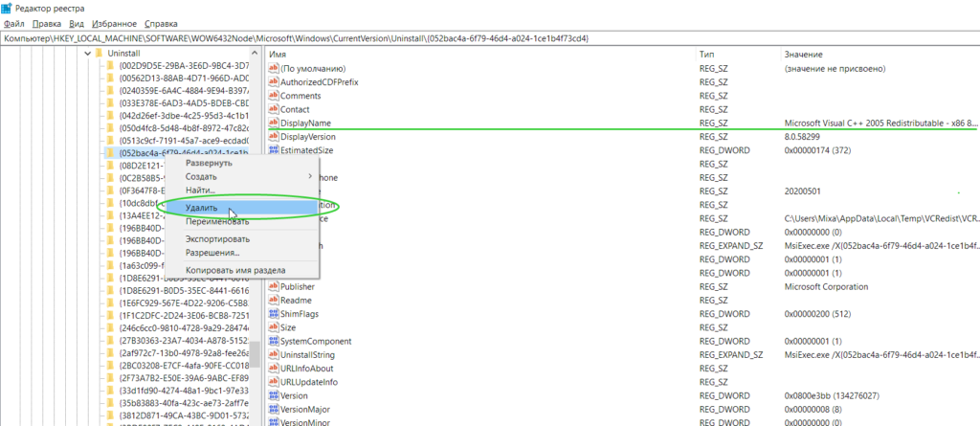Open the Файл menu

14,22
